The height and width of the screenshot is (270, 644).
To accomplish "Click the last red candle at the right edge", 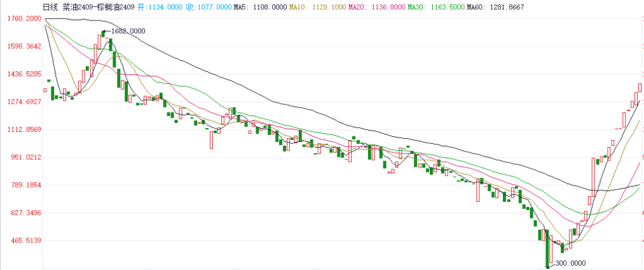I will (640, 87).
